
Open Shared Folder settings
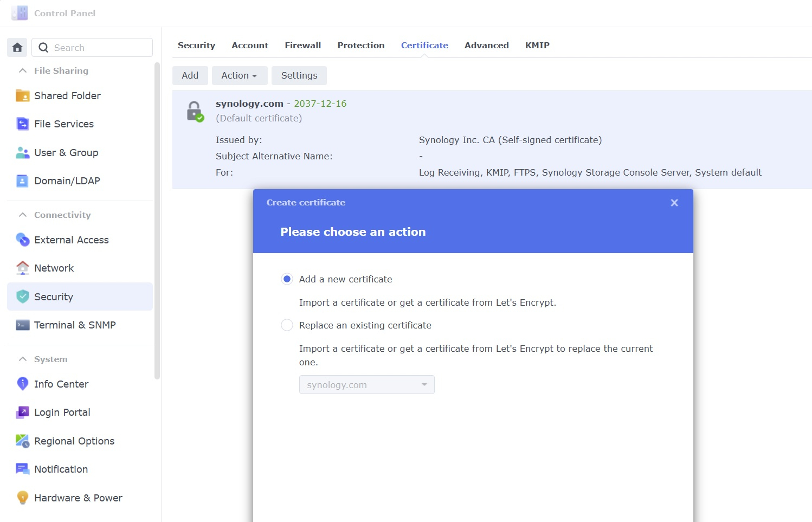pyautogui.click(x=80, y=95)
